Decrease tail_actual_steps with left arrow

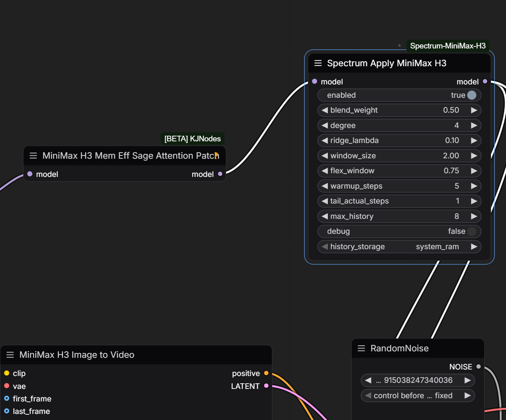click(x=325, y=201)
